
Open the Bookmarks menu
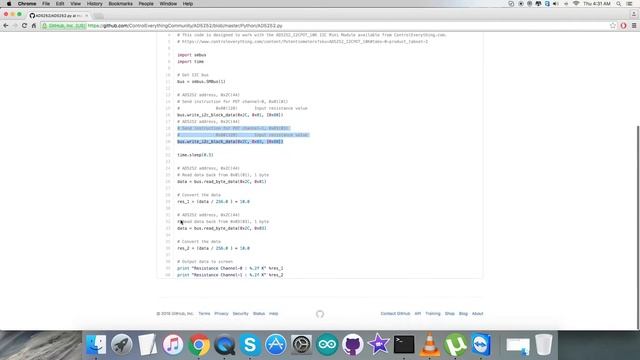pos(120,4)
